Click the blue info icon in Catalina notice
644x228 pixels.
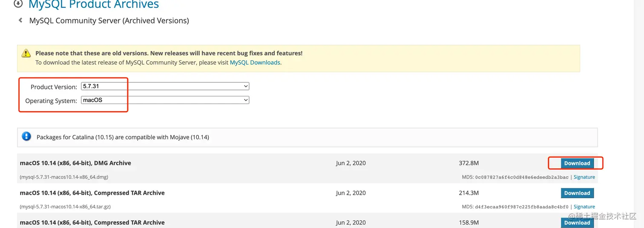tap(26, 137)
